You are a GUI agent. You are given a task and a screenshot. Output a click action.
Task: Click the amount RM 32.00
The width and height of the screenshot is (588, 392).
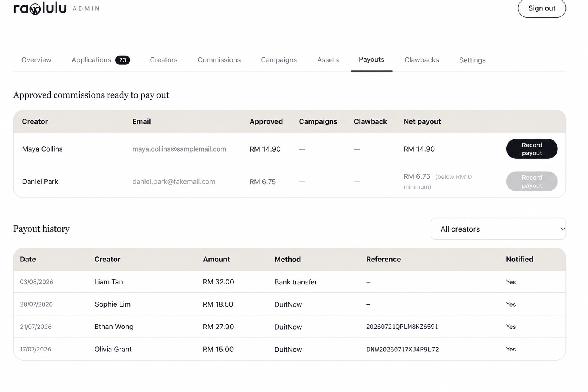pos(218,282)
